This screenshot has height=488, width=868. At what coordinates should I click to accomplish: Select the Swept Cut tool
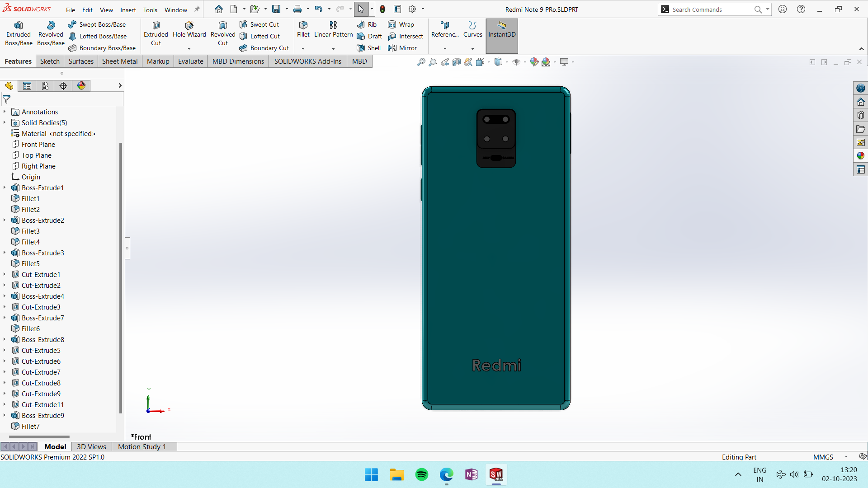tap(259, 24)
